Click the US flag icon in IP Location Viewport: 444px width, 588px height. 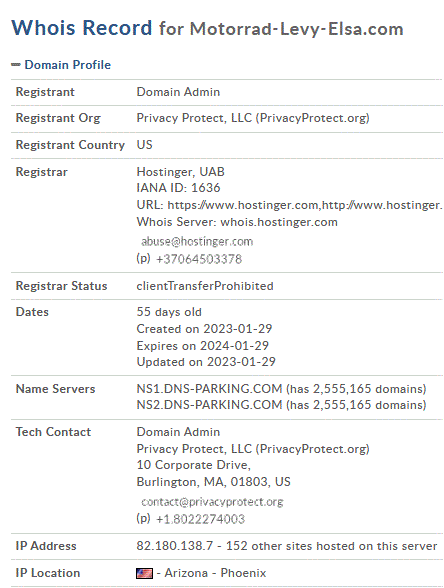tap(144, 573)
